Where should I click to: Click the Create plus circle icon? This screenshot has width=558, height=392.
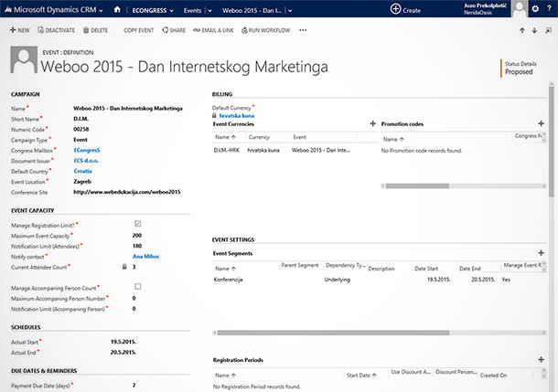395,9
